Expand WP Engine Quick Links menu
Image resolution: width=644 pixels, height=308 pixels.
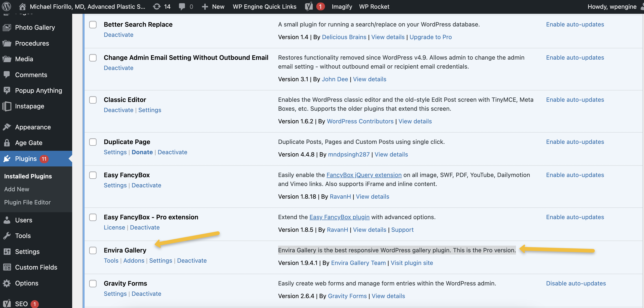point(265,6)
